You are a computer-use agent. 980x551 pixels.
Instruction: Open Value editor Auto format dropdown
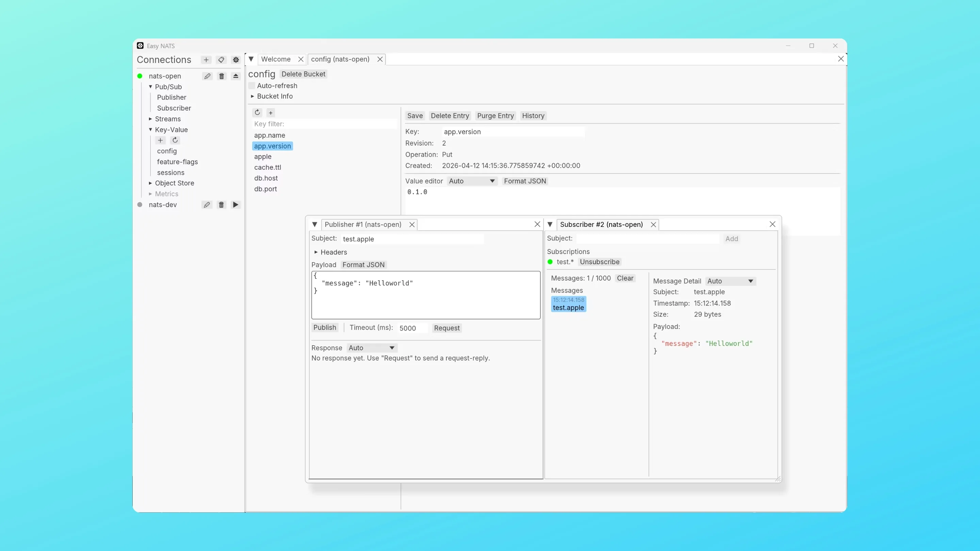pyautogui.click(x=471, y=181)
